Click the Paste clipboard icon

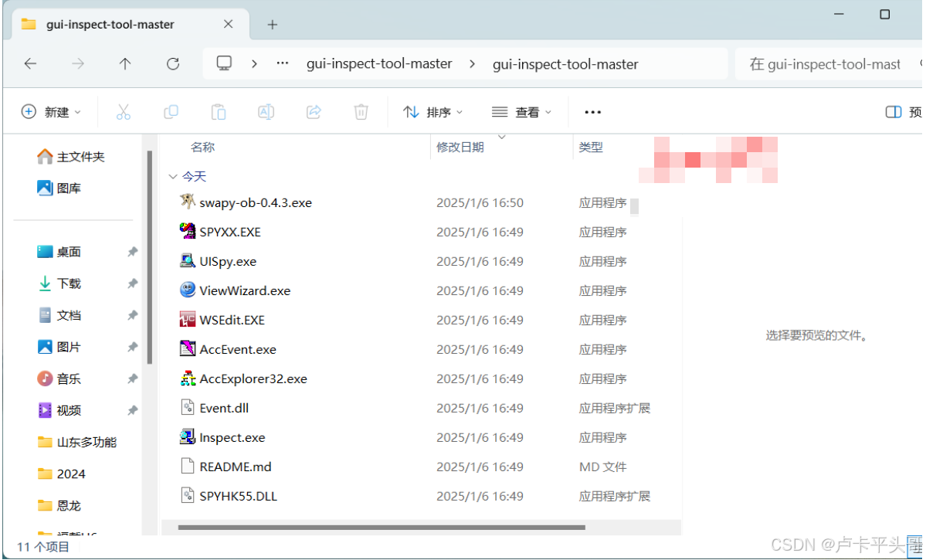(219, 112)
